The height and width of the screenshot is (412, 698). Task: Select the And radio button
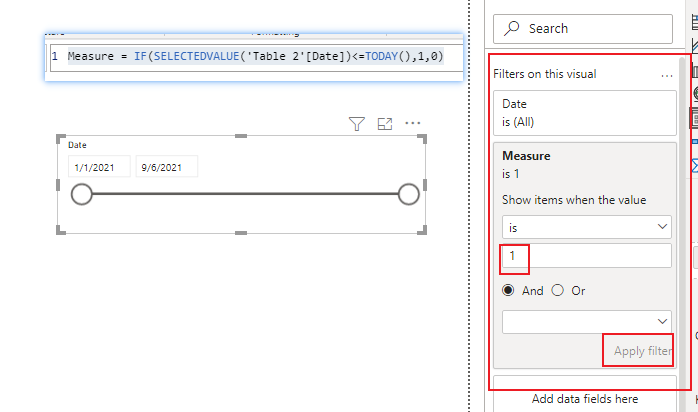tap(508, 290)
